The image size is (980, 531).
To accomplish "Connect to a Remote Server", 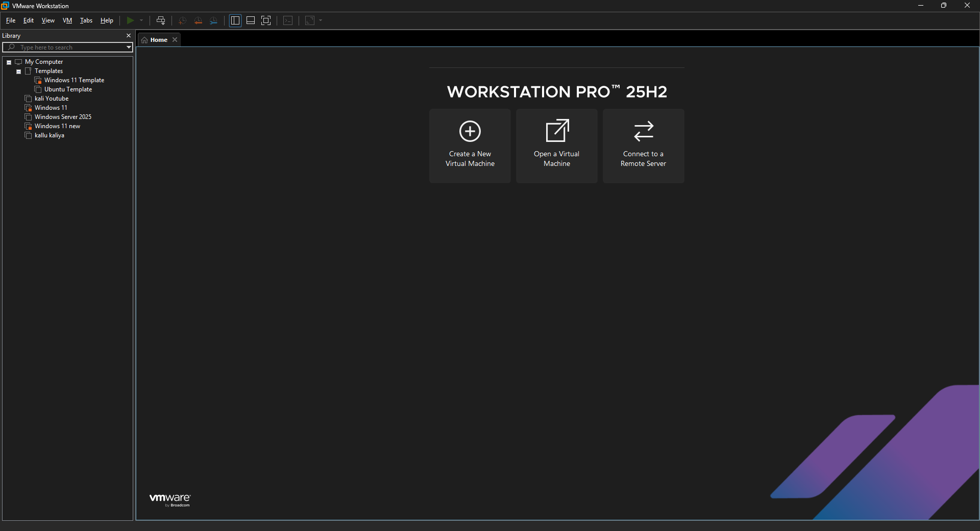I will (x=643, y=146).
